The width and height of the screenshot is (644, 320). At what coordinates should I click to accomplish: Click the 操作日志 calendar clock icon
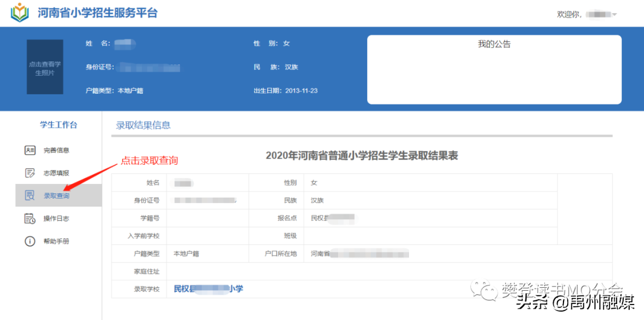tap(30, 219)
